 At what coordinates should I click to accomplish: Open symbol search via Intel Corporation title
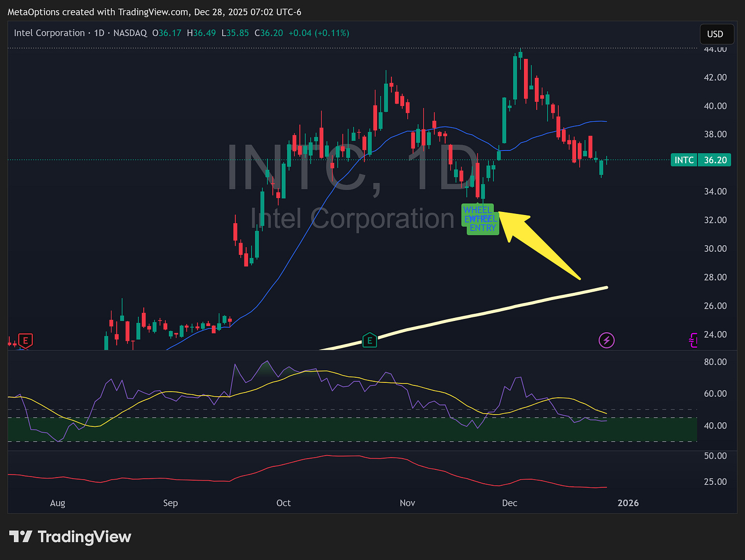49,33
